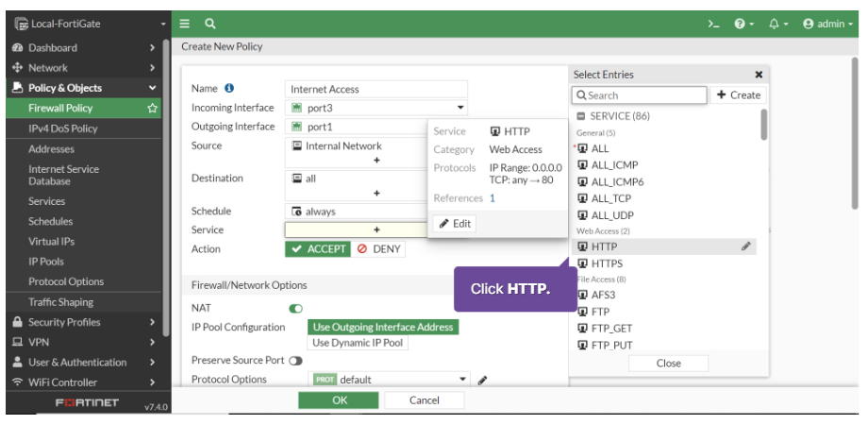
Task: Click the ALL_TCP service icon
Action: (x=582, y=198)
